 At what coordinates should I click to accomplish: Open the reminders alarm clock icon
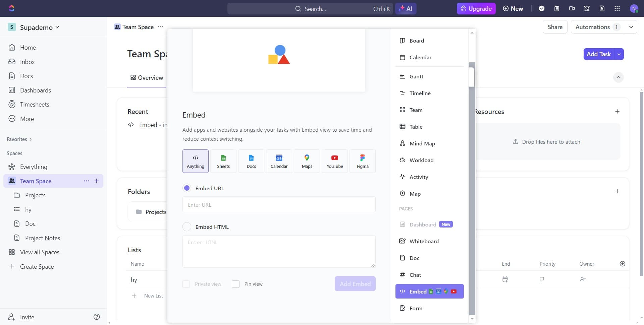click(587, 8)
